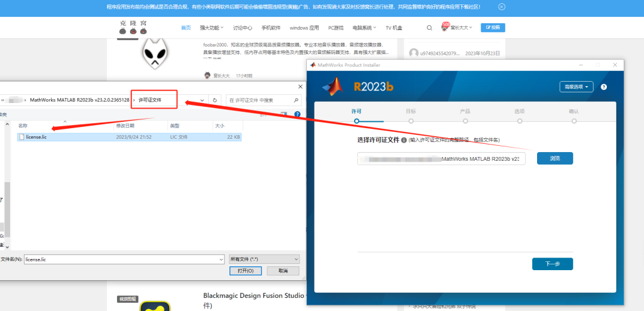This screenshot has height=311, width=644.
Task: Click breadcrumb segment 许可证文件
Action: (150, 100)
